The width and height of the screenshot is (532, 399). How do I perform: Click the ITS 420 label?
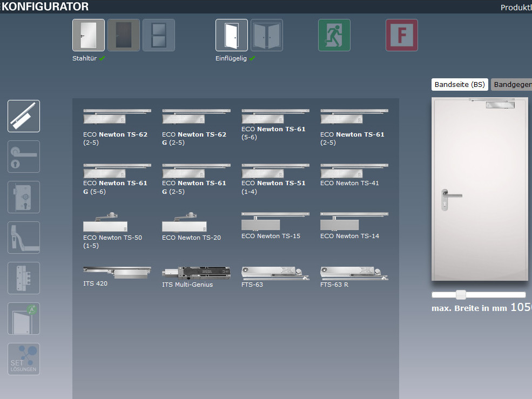point(96,283)
